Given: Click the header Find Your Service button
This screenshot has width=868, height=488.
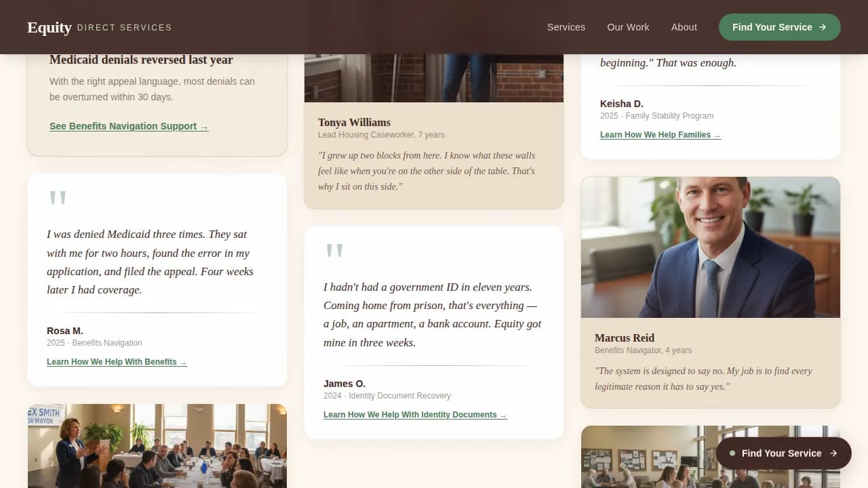Looking at the screenshot, I should click(779, 27).
